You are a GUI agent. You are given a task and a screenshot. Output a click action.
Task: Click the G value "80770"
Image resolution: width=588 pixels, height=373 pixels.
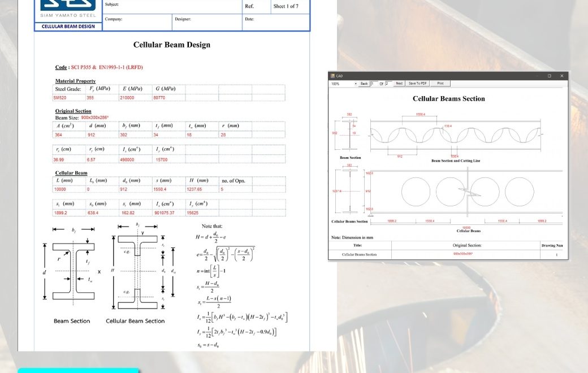(159, 98)
